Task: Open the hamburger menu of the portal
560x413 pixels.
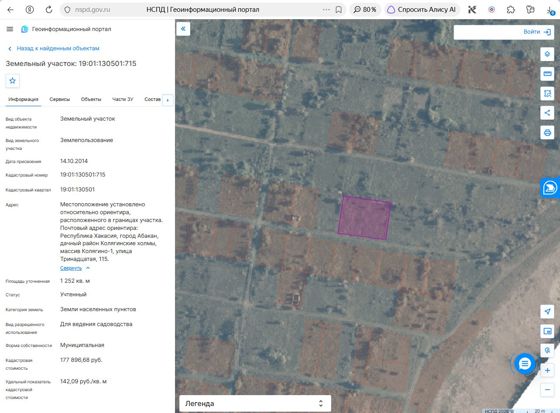Action: coord(10,29)
